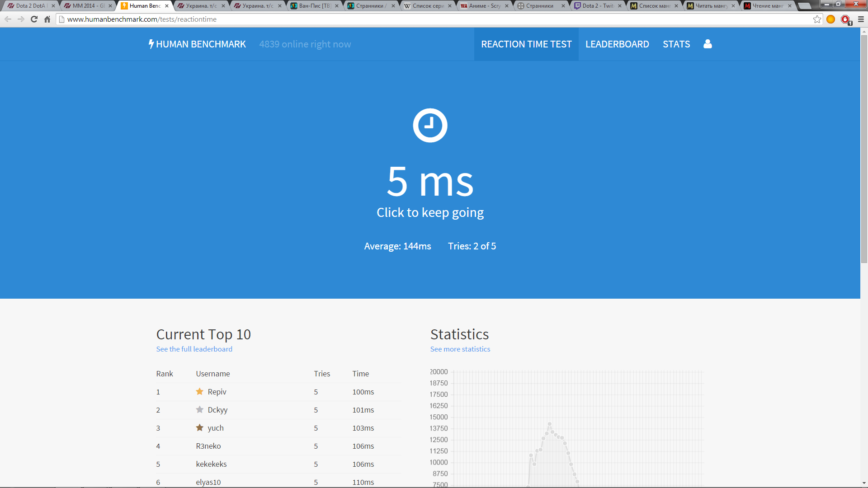This screenshot has height=488, width=868.
Task: Click the orange circle extension icon
Action: tap(830, 19)
